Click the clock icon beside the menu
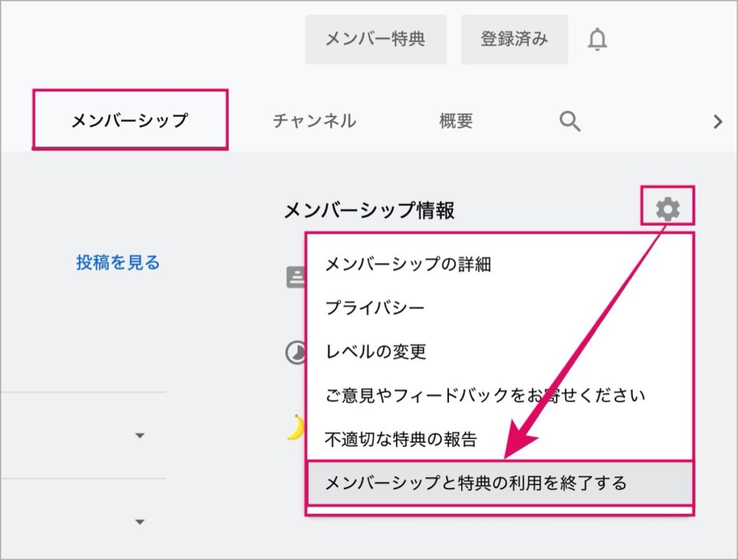The height and width of the screenshot is (560, 738). [x=296, y=352]
